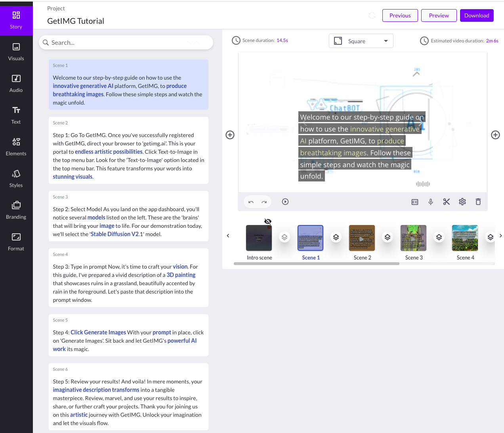504x433 pixels.
Task: Select Scene 4 script card
Action: coord(128,277)
